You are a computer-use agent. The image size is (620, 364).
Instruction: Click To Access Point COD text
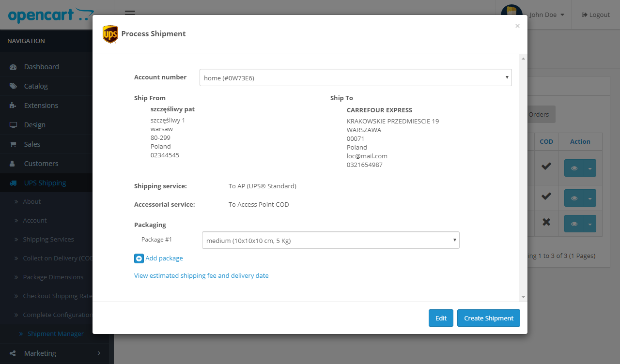(x=259, y=204)
